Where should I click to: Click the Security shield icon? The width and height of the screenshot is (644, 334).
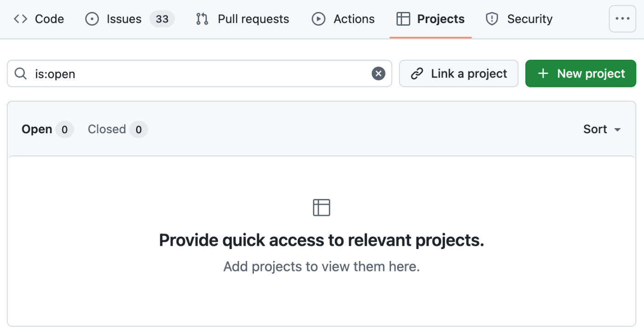coord(492,19)
